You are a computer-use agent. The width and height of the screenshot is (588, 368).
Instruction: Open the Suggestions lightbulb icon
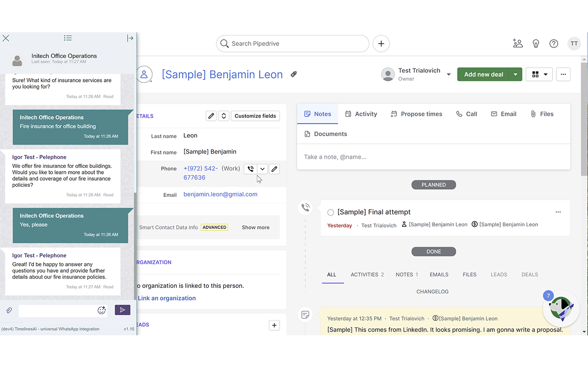click(536, 43)
